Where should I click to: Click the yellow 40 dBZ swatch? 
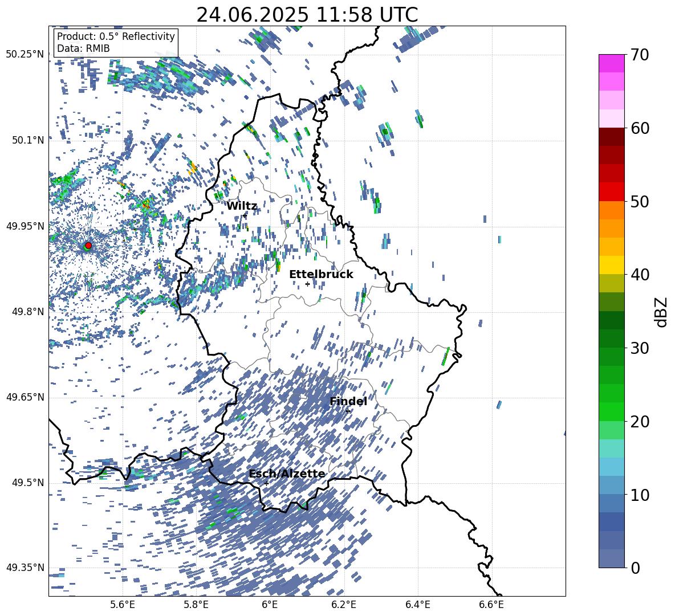(x=611, y=265)
